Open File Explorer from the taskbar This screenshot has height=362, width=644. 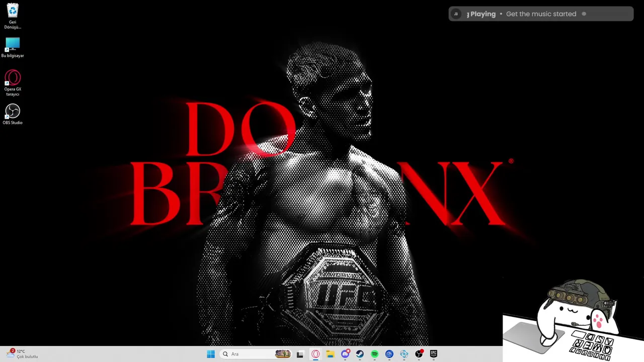coord(330,354)
